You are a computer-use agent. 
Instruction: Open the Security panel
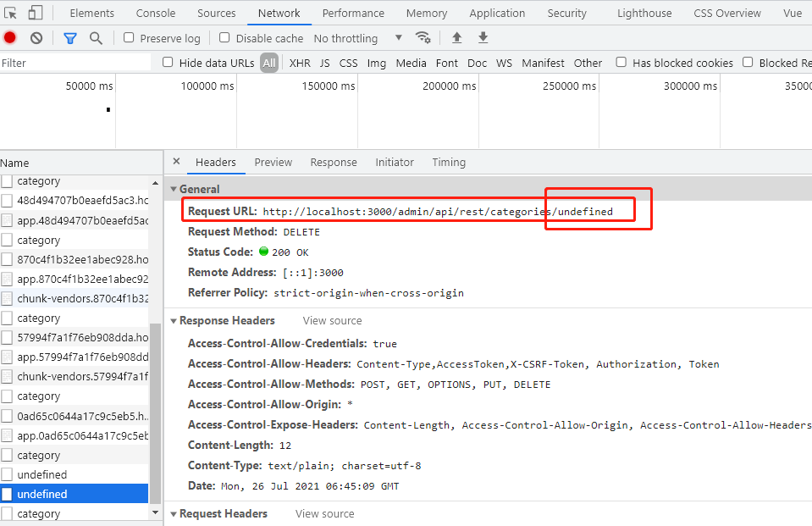pos(567,13)
